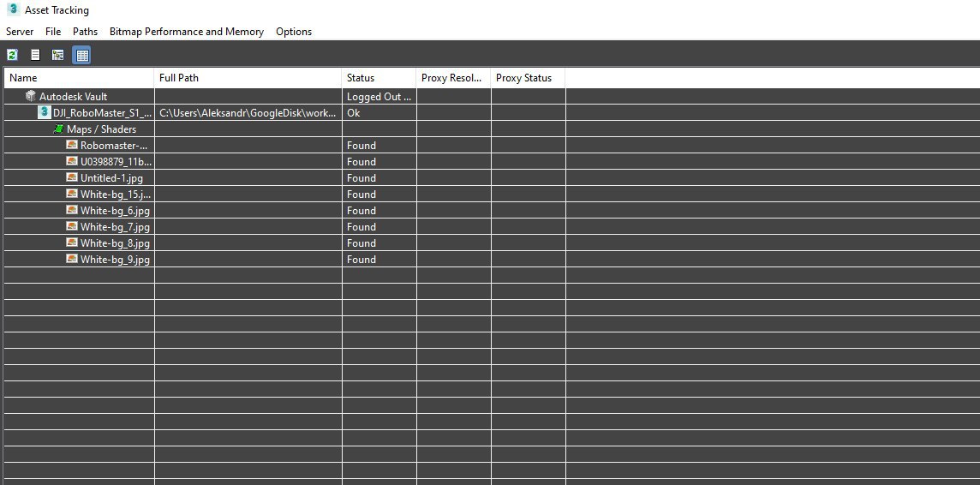This screenshot has width=980, height=485.
Task: Sort by the Full Path column header
Action: click(x=248, y=78)
